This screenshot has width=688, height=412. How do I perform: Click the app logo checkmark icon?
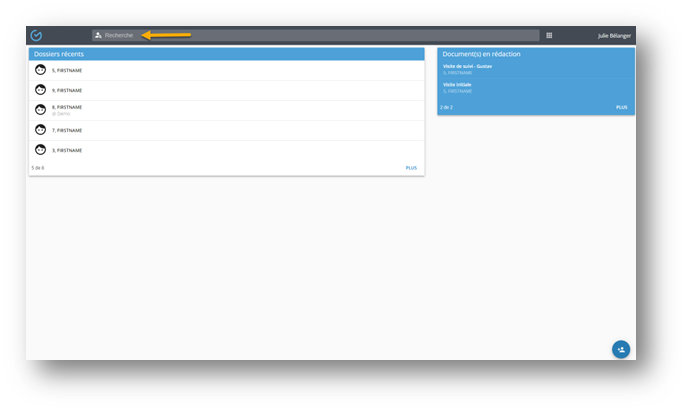tap(36, 35)
